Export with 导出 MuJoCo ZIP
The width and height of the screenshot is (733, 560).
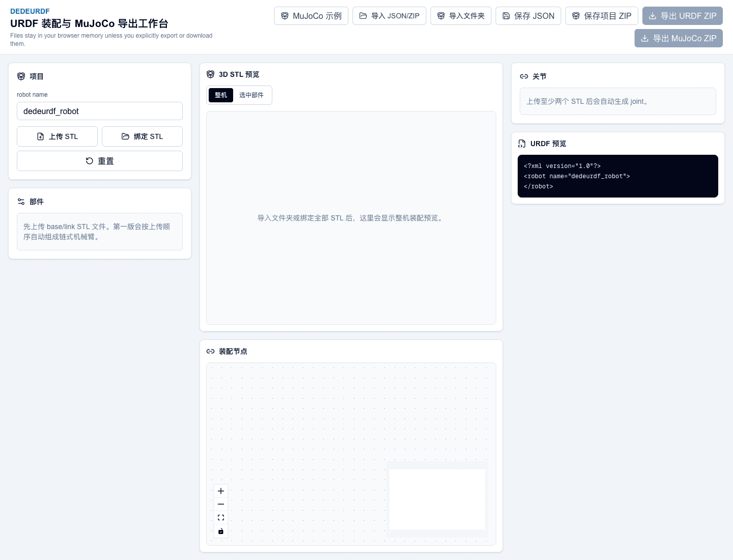pos(679,38)
